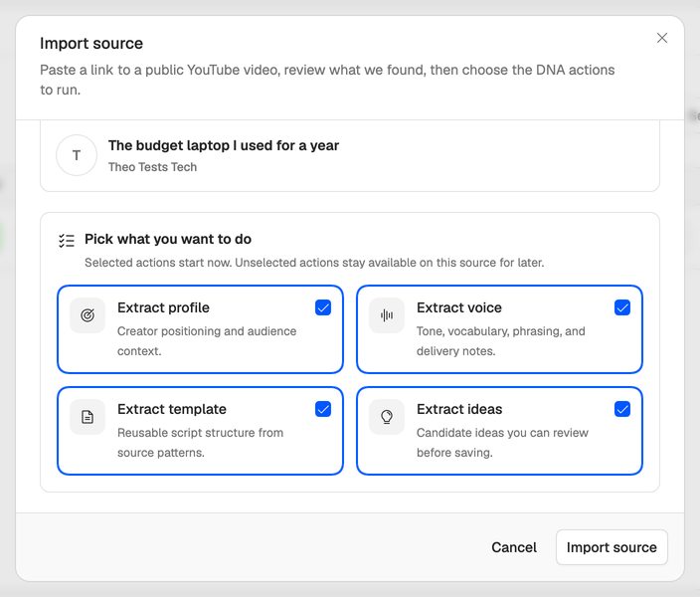Click the lightbulb icon for Extract ideas

tap(387, 417)
